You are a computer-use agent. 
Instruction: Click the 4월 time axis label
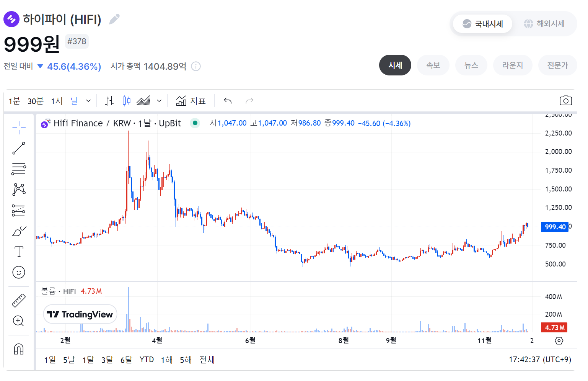(x=157, y=340)
